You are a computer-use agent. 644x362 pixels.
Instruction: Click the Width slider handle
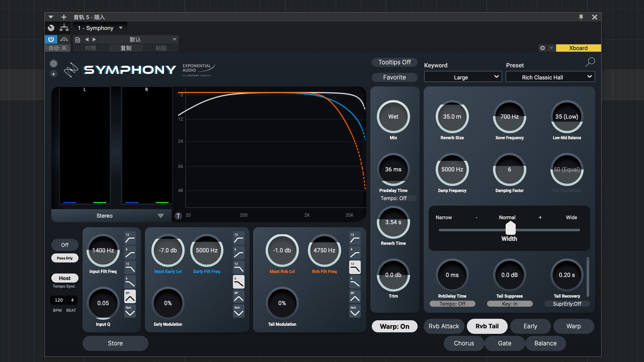pos(510,229)
